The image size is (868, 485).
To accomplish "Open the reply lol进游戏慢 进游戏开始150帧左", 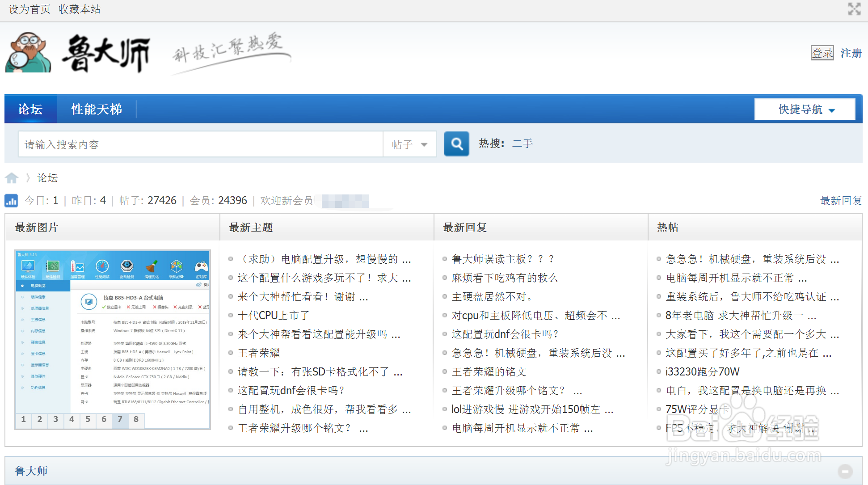I will tap(532, 409).
